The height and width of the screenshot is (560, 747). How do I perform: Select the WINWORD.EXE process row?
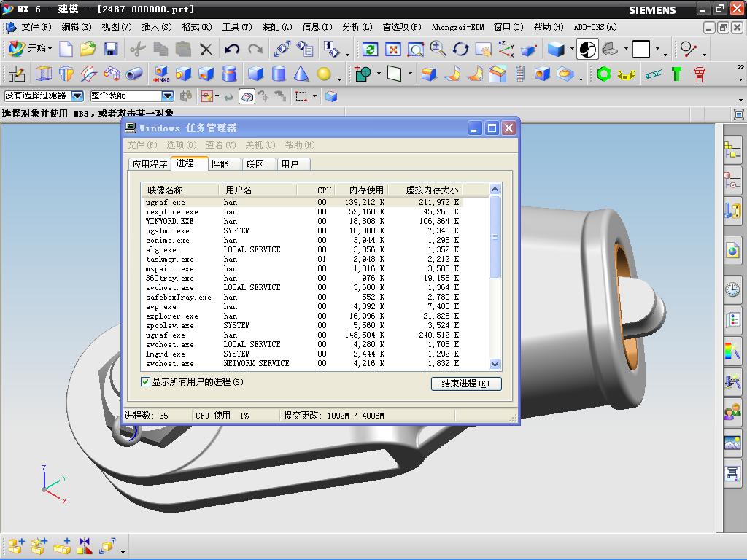click(x=170, y=221)
